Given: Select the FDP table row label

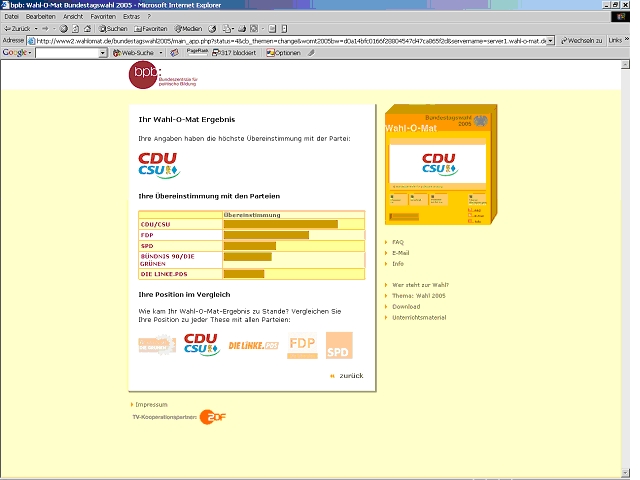Looking at the screenshot, I should (x=147, y=235).
